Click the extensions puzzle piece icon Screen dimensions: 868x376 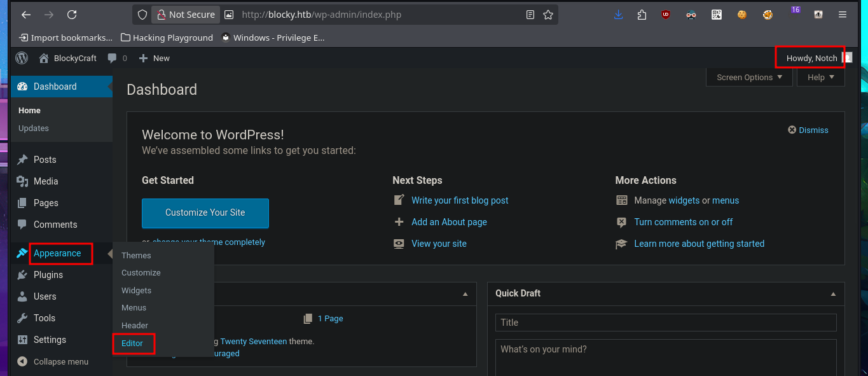tap(642, 15)
